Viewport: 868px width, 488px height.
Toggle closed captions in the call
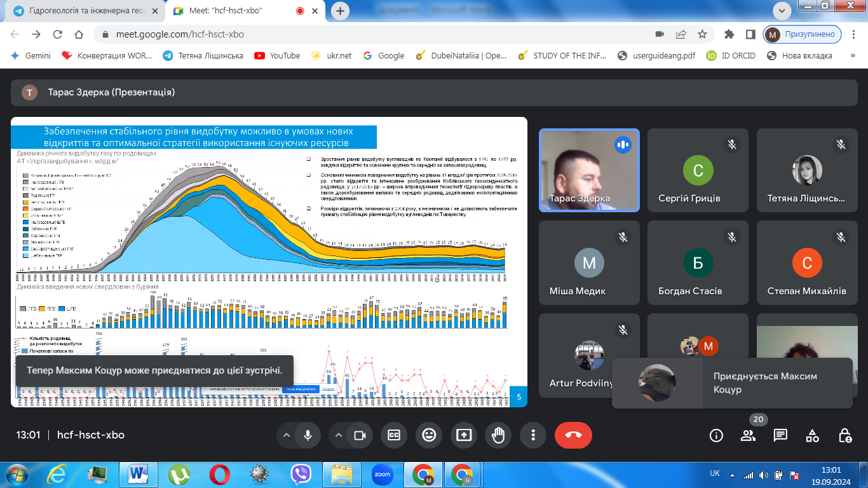pos(394,435)
